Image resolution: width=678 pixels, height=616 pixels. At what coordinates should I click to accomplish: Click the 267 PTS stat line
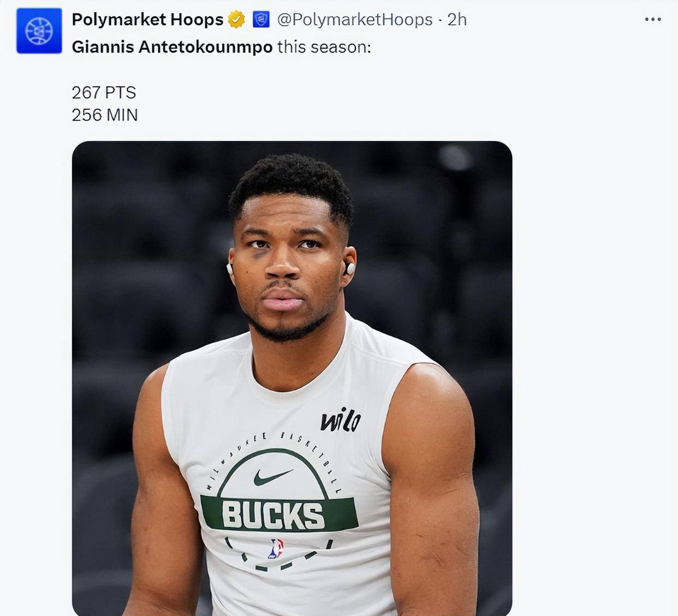point(104,93)
